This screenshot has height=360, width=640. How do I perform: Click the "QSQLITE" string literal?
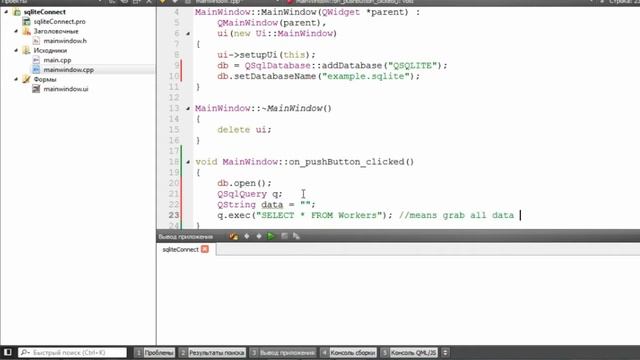412,65
